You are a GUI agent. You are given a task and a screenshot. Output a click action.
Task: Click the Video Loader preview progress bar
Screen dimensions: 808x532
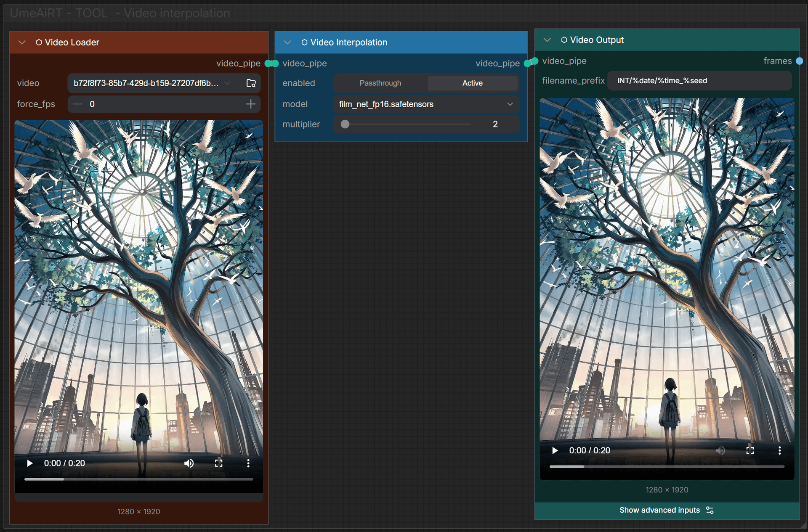139,479
